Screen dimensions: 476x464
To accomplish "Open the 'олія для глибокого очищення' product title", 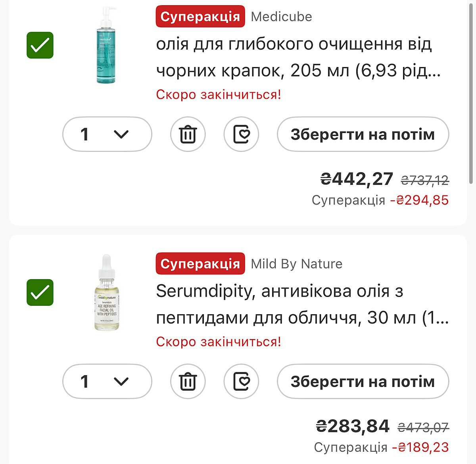I will (297, 57).
